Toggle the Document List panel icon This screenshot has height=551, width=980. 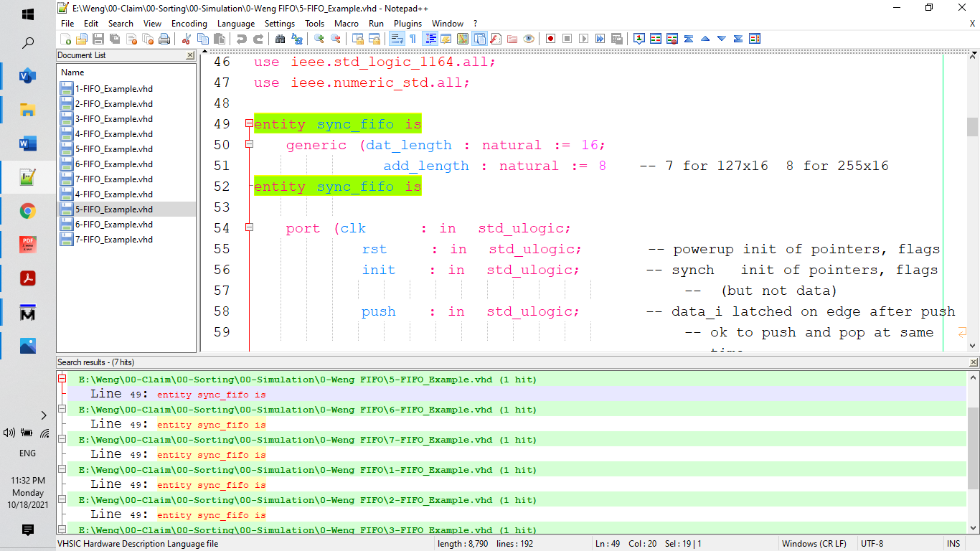pyautogui.click(x=479, y=39)
